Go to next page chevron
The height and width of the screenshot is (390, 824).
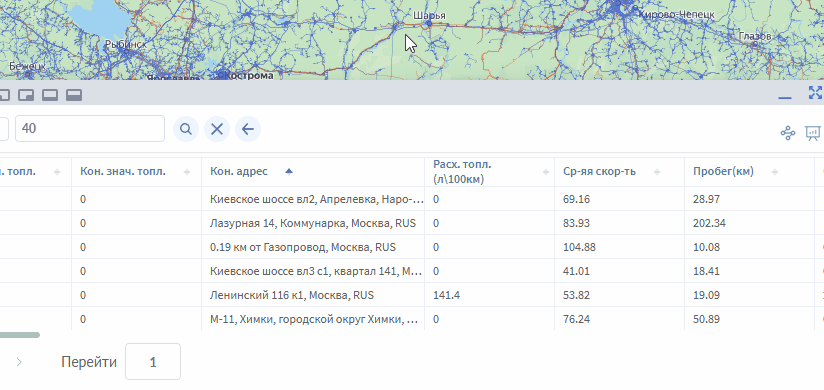pos(19,362)
